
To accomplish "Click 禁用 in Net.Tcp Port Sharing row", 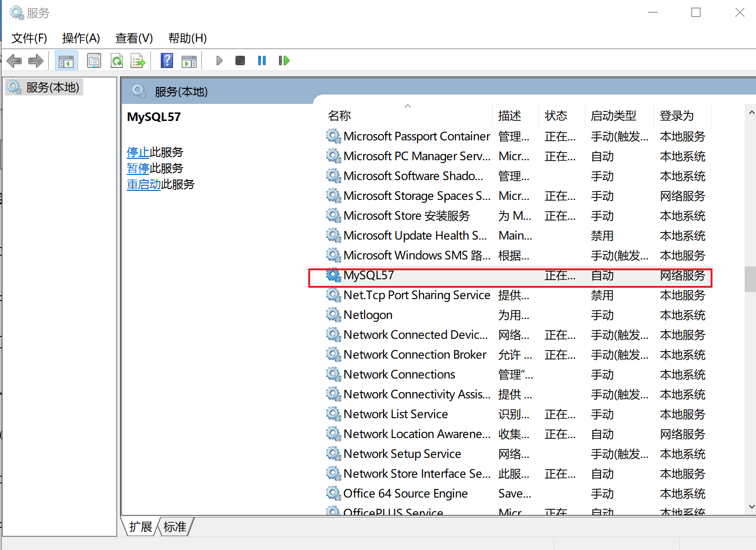I will (x=602, y=295).
